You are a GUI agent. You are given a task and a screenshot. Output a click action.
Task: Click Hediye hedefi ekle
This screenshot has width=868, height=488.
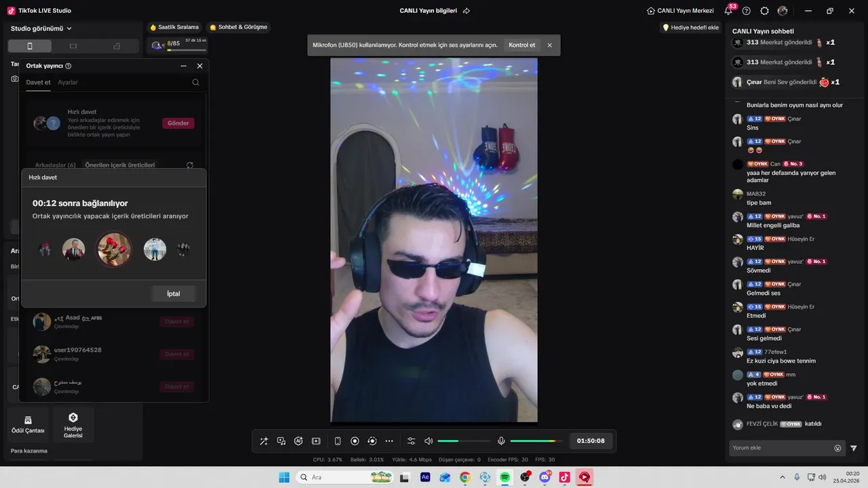pos(690,28)
